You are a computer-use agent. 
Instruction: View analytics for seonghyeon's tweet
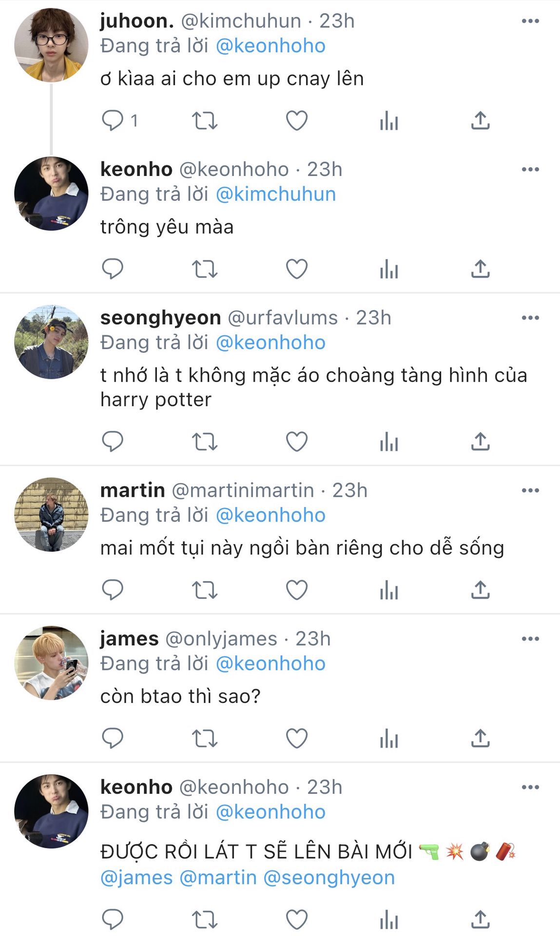(389, 442)
